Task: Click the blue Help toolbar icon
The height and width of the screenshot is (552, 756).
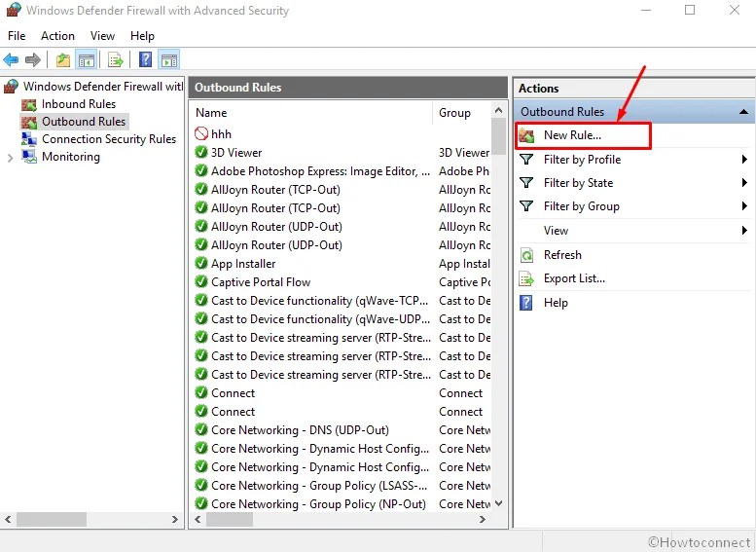Action: pos(145,59)
